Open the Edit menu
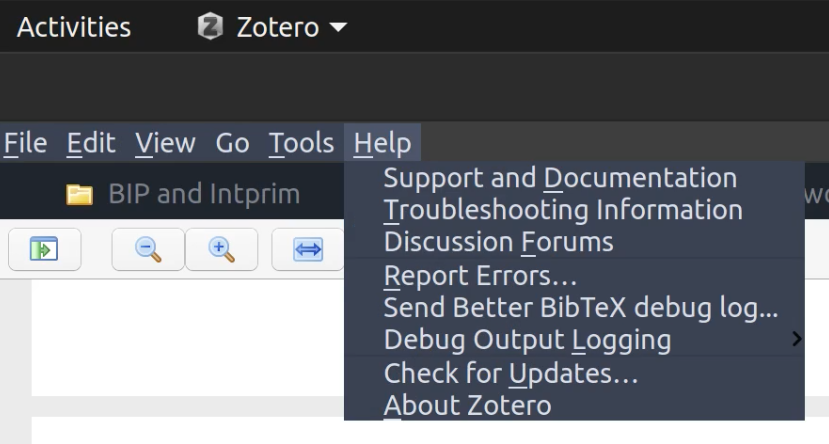Screen dimensions: 829x444 coord(91,143)
